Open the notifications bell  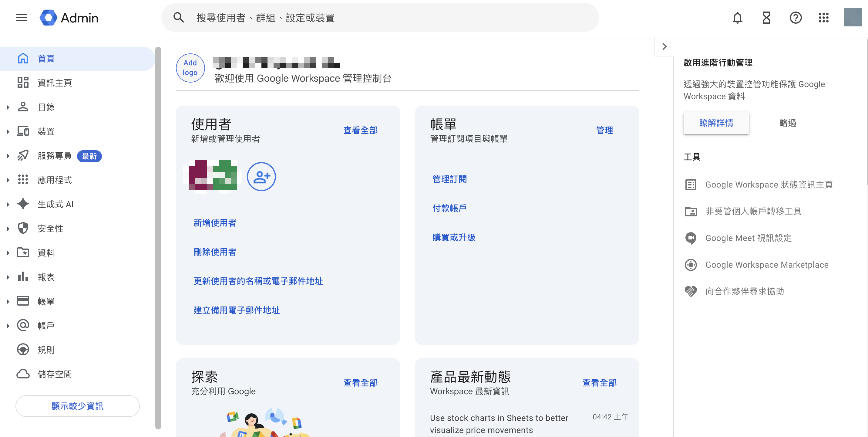[x=737, y=18]
